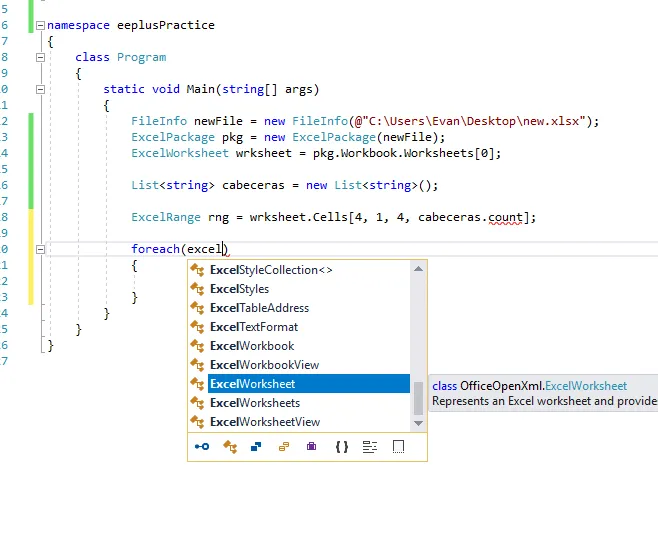Toggle the Structures filter in IntelliSense
Screen dimensions: 658x551
(256, 447)
